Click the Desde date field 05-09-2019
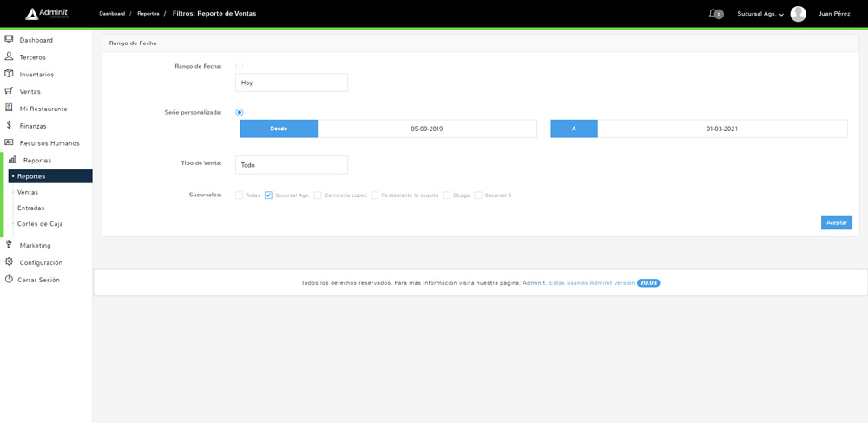Screen dimensions: 868x423 [426, 129]
